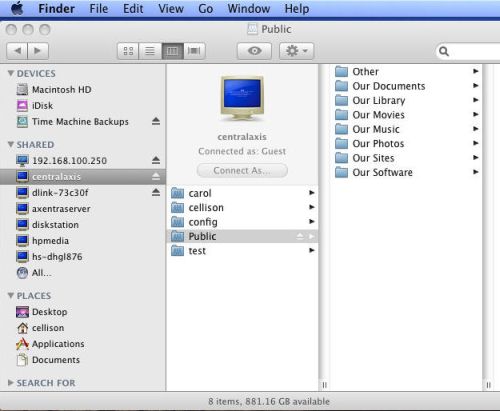Open the View menu
Screen dimensions: 500x411
171,9
